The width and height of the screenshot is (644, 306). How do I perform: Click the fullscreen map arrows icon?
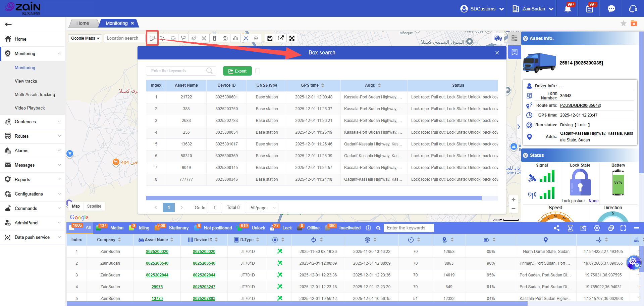pyautogui.click(x=292, y=38)
